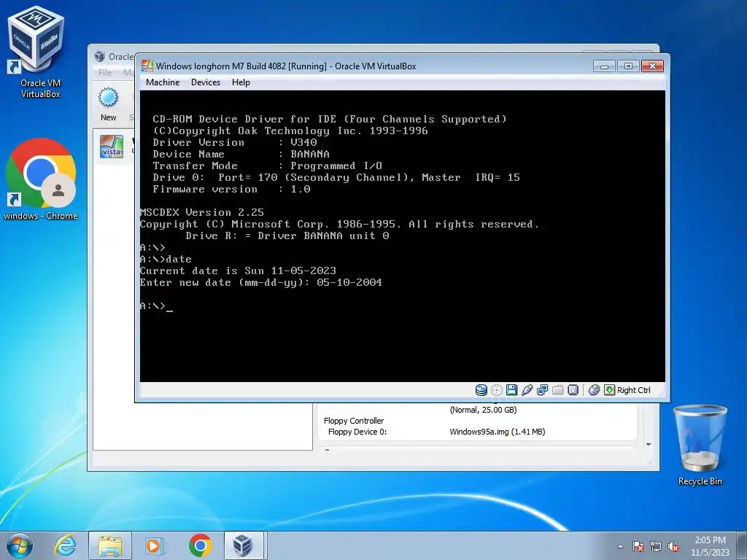Open the Machine menu in VM window

tap(163, 82)
